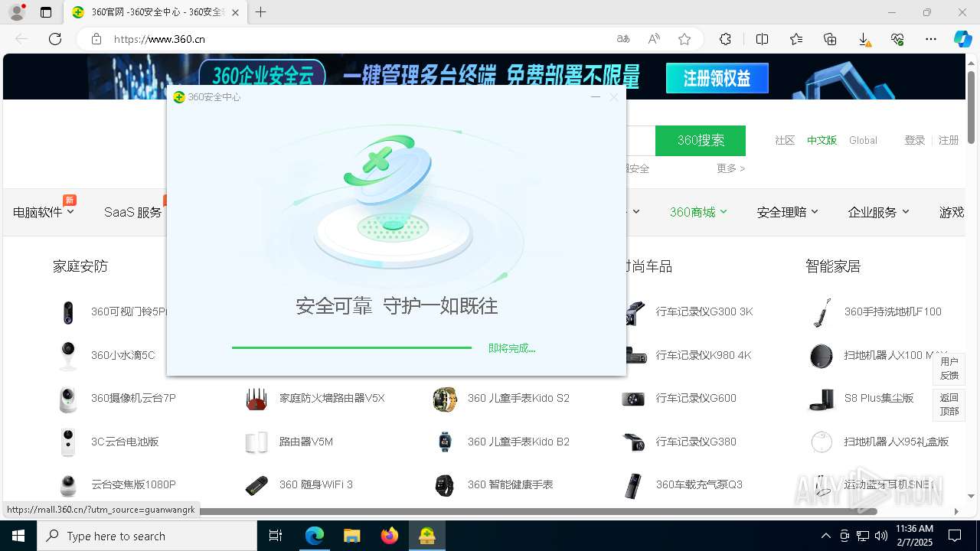The width and height of the screenshot is (980, 551).
Task: Expand 电脑软件 dropdown menu
Action: coord(44,212)
